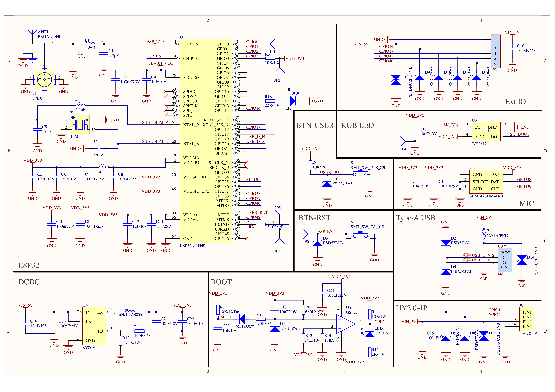Click the C24 capacitor symbol

[322, 293]
